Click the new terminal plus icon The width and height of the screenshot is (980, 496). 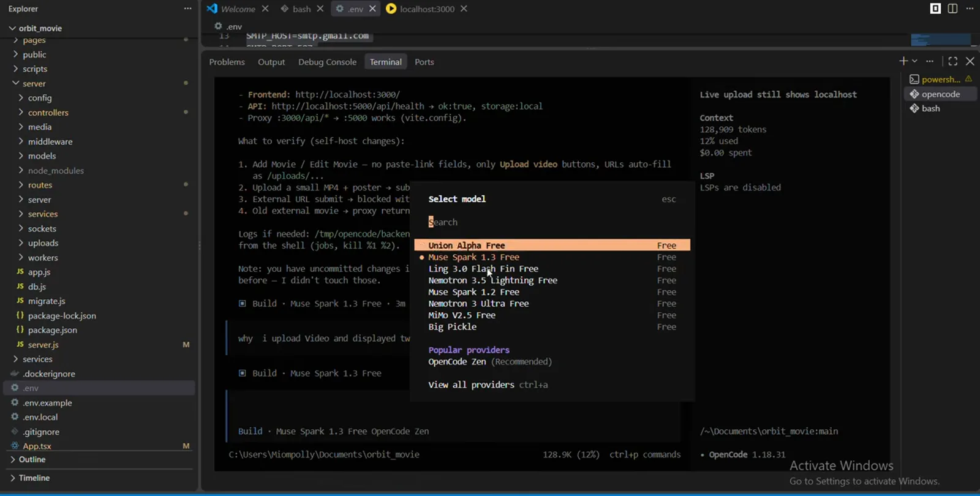coord(903,61)
